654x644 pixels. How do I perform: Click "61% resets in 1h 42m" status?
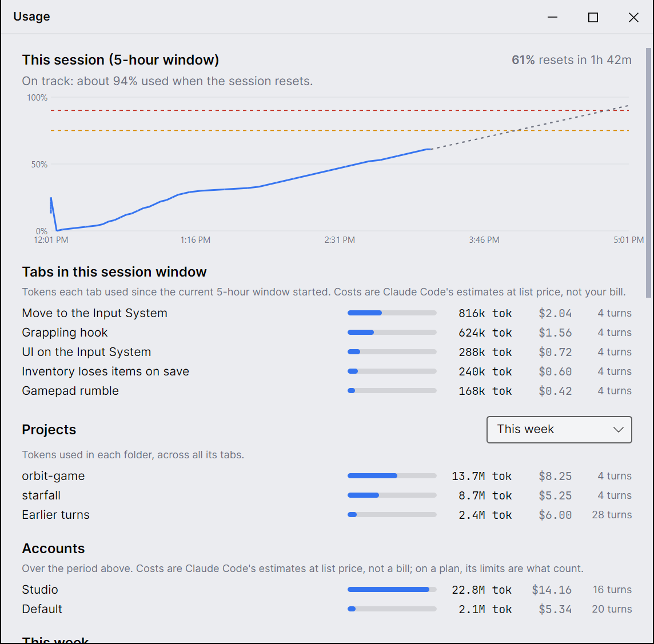(x=572, y=60)
